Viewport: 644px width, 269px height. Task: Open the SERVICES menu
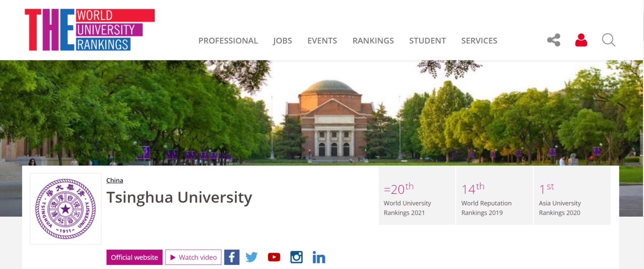click(479, 41)
